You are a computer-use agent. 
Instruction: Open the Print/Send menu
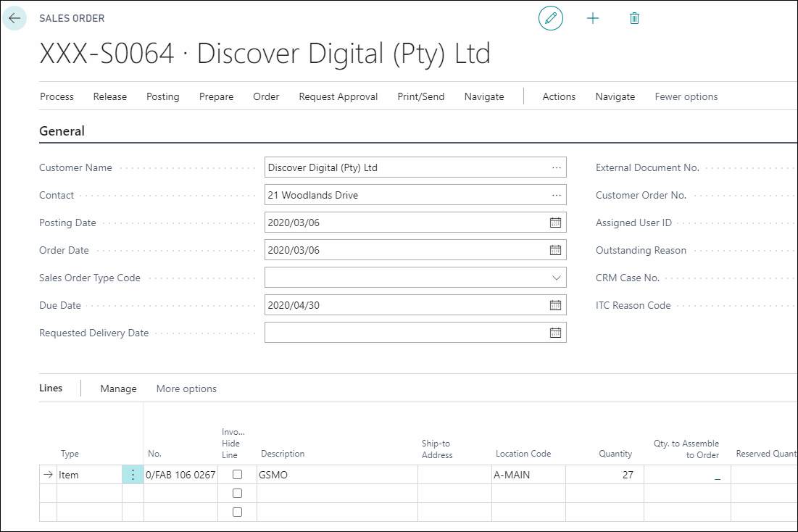pyautogui.click(x=421, y=96)
